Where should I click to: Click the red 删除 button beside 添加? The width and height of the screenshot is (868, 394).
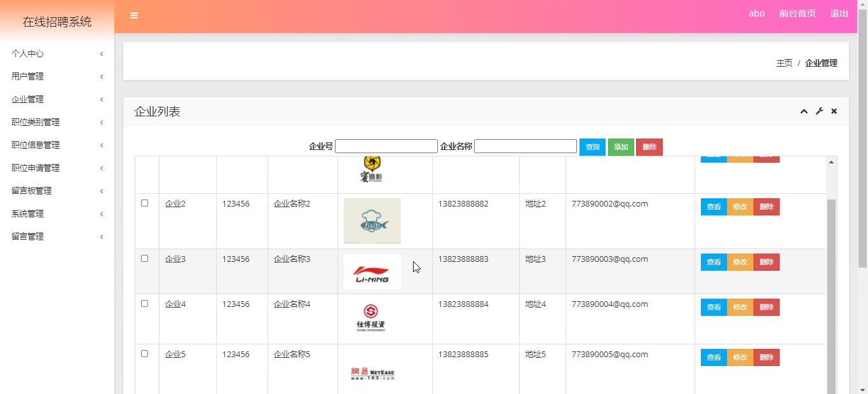pos(649,147)
